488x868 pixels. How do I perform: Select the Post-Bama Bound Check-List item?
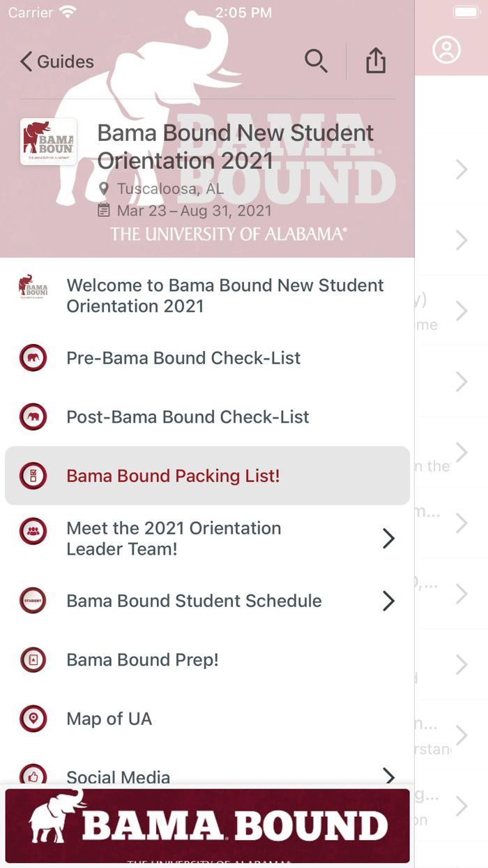pyautogui.click(x=188, y=417)
